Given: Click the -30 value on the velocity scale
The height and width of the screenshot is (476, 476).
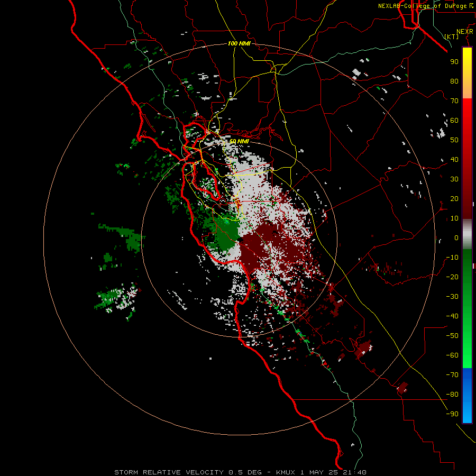Looking at the screenshot, I should pos(452,297).
